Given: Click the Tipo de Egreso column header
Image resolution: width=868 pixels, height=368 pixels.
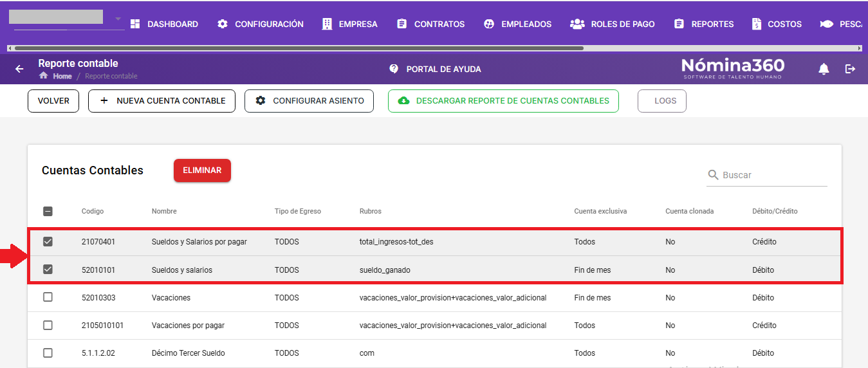Looking at the screenshot, I should point(297,211).
